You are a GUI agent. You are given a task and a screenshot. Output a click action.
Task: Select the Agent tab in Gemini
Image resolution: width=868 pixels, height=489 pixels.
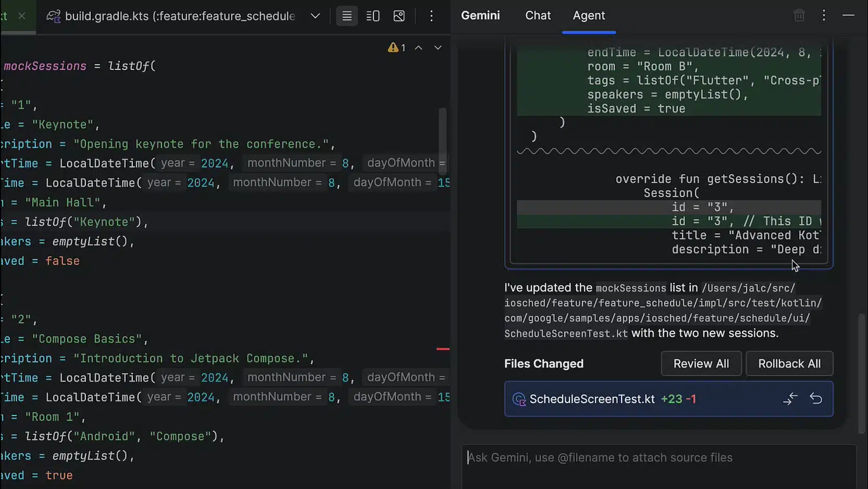tap(589, 16)
